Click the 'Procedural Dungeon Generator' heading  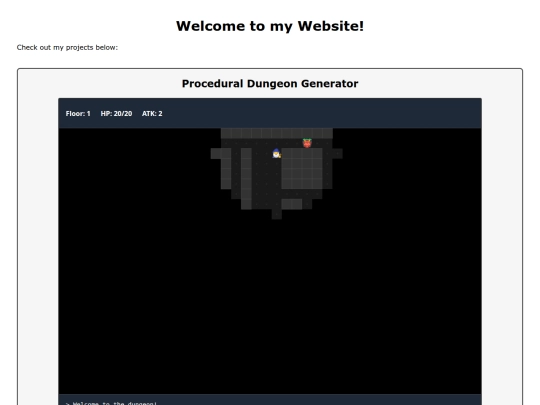click(x=270, y=84)
